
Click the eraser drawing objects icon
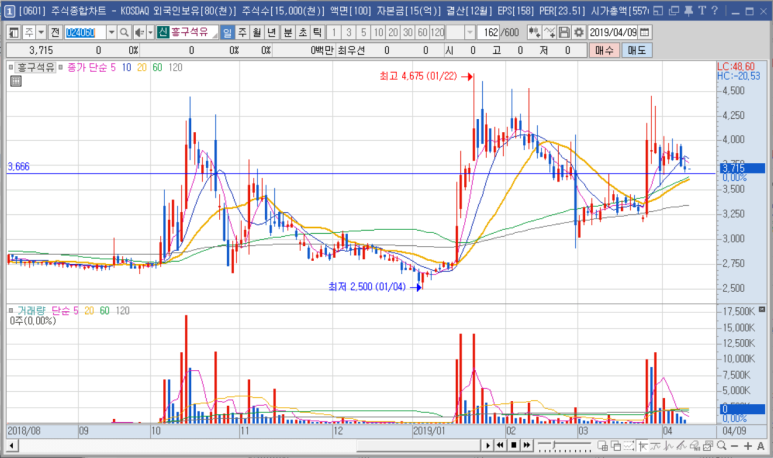pyautogui.click(x=695, y=446)
